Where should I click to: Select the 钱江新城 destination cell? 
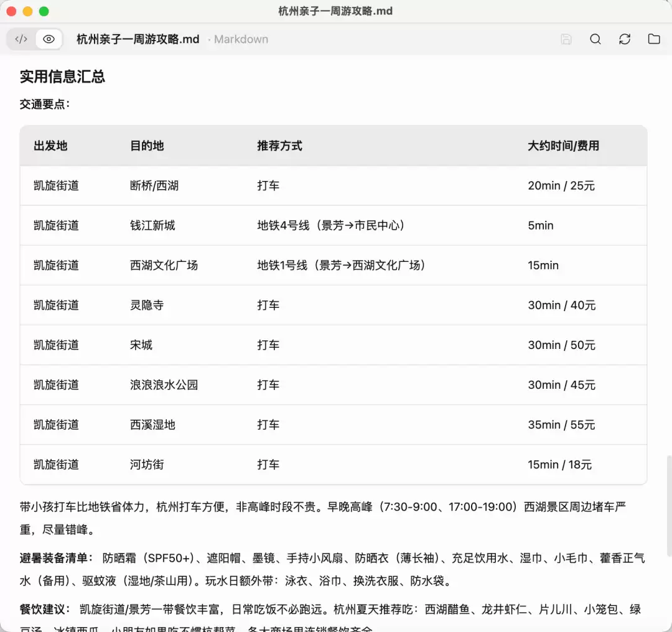click(152, 225)
